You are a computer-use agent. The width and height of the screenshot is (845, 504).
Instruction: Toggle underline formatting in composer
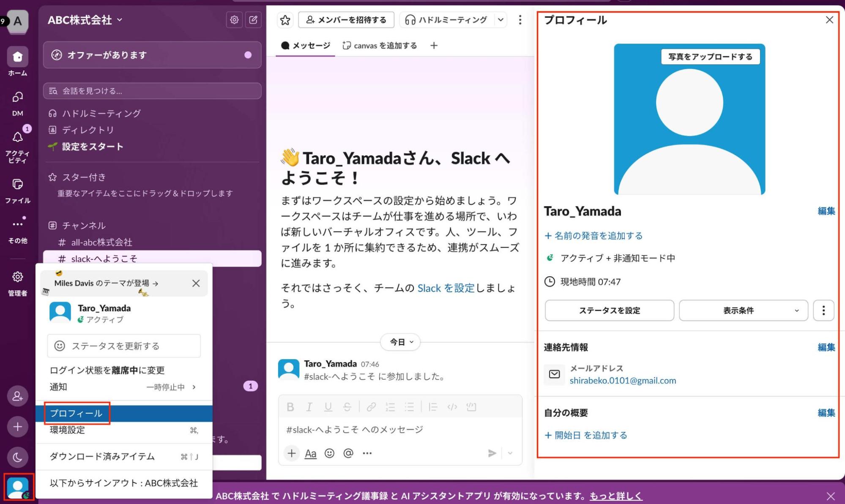(x=328, y=407)
